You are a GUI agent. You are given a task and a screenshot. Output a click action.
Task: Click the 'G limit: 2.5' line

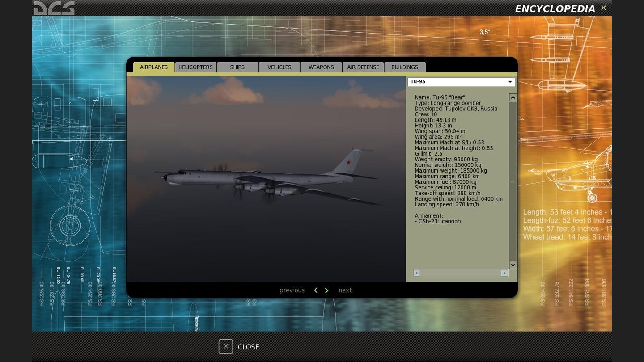(428, 154)
